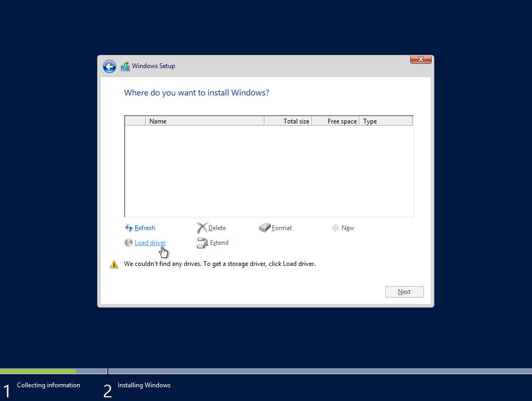Click the green setup progress bar
Image resolution: width=532 pixels, height=401 pixels.
(x=38, y=371)
